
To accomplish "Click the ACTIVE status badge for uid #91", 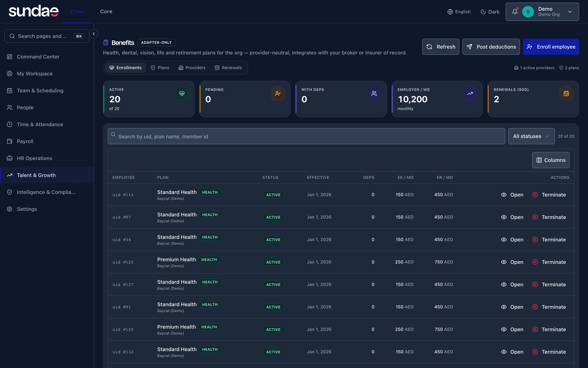I will (273, 307).
